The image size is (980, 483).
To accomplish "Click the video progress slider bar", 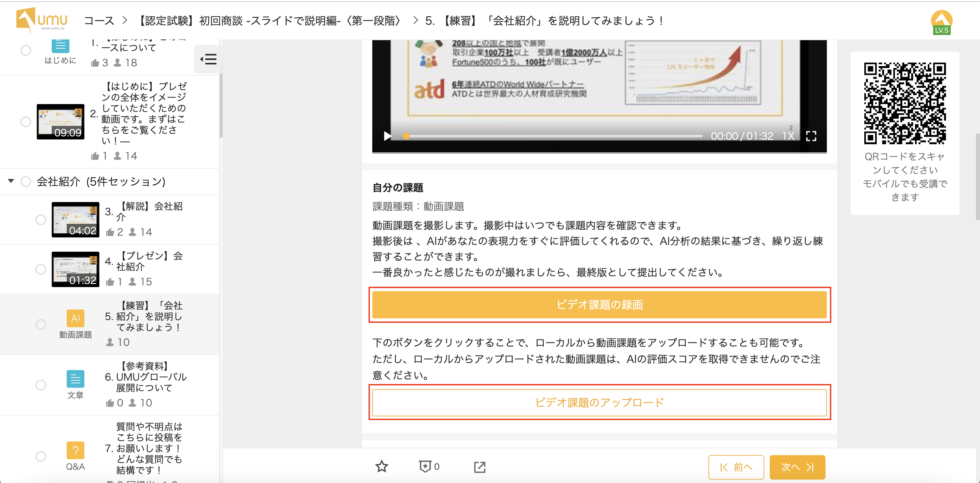I will click(x=554, y=136).
